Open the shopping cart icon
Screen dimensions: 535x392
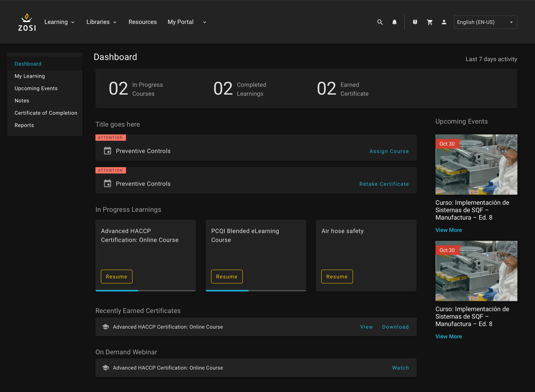(x=430, y=22)
